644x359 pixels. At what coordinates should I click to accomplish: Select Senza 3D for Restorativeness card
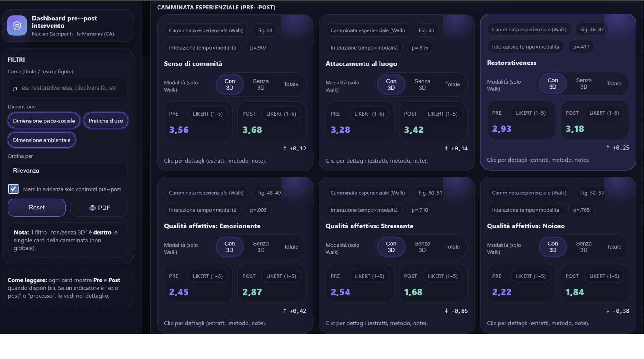click(x=584, y=84)
